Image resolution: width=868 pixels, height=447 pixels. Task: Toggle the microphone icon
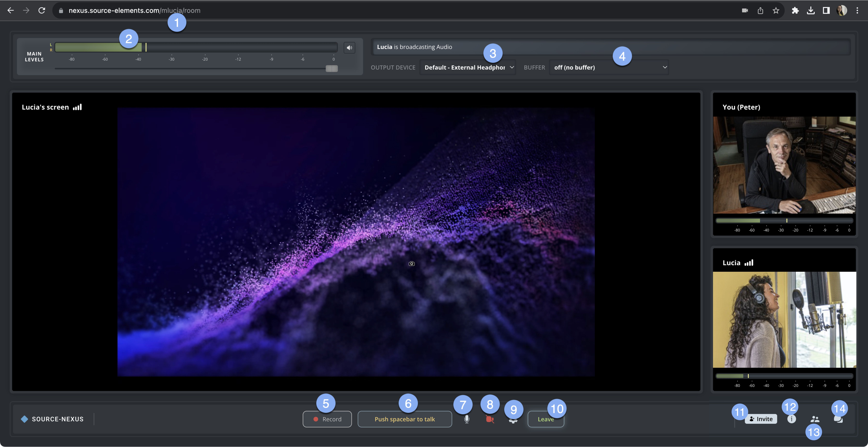pos(467,419)
